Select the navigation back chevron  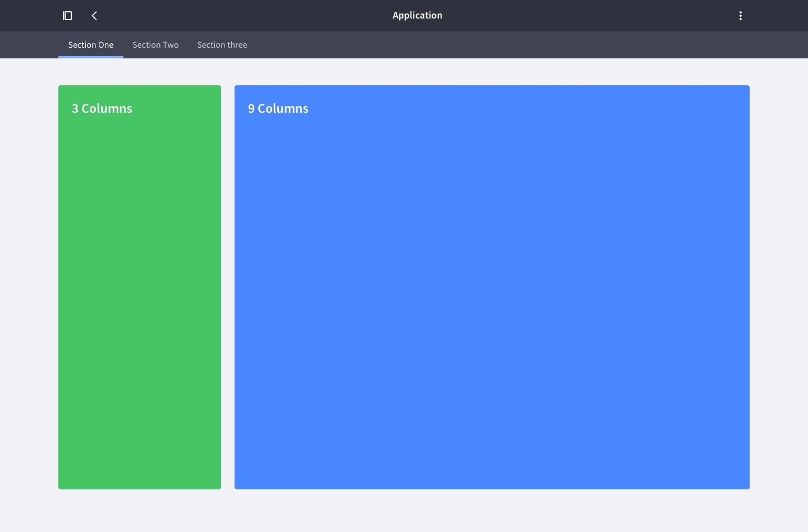pos(94,16)
